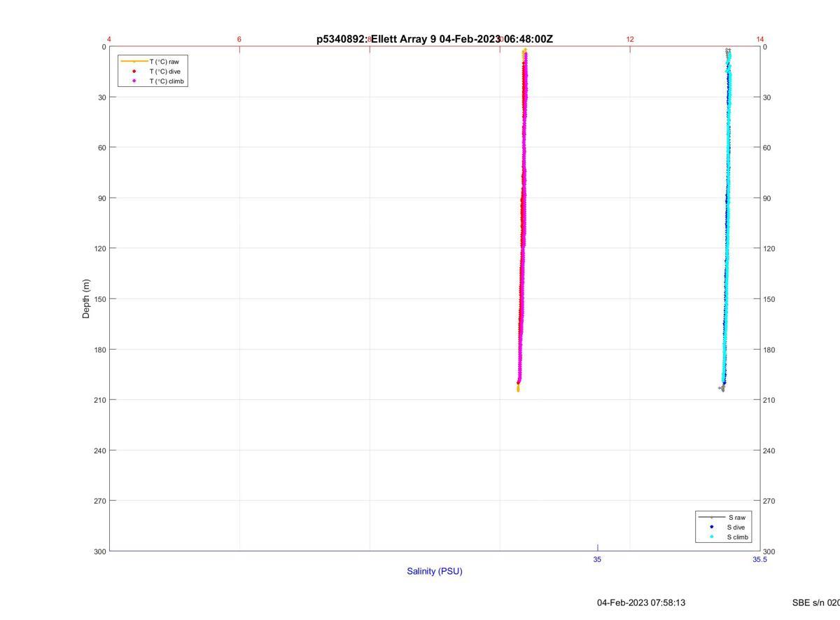The image size is (840, 620).
Task: Click the timestamp 04-Feb-2023 07:58:13
Action: point(641,602)
